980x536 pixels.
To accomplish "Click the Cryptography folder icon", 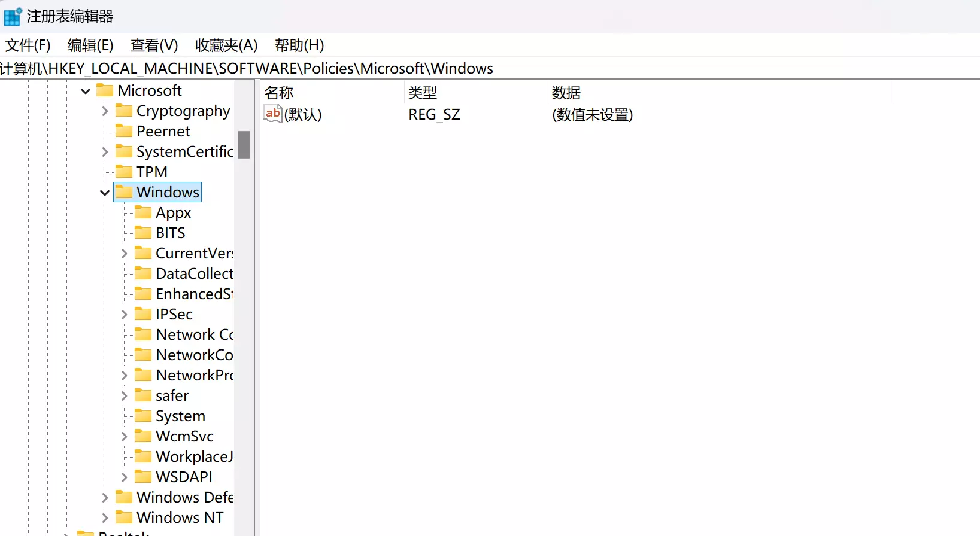I will [124, 111].
